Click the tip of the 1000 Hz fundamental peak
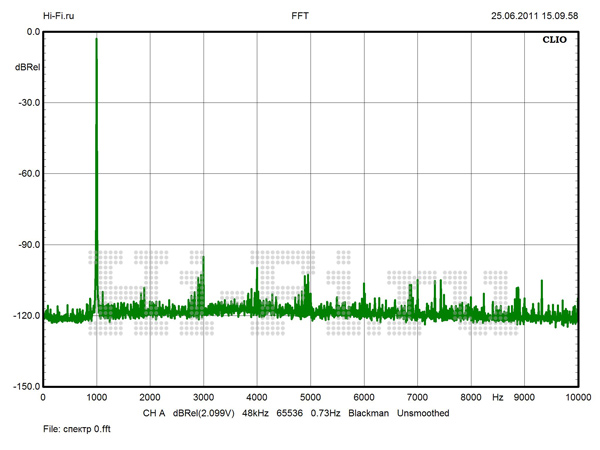Screen dimensions: 600x450 (x=96, y=40)
